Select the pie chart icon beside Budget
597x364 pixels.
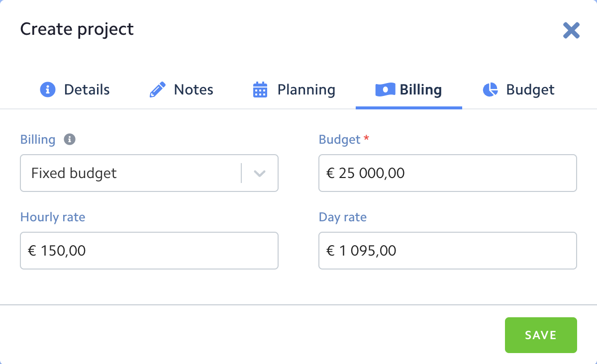(x=490, y=90)
